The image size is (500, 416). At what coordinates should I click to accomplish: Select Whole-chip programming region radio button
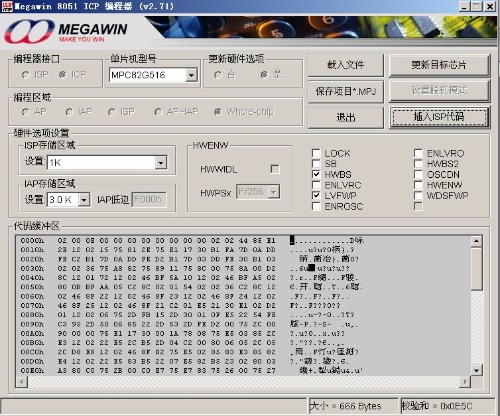(x=218, y=112)
